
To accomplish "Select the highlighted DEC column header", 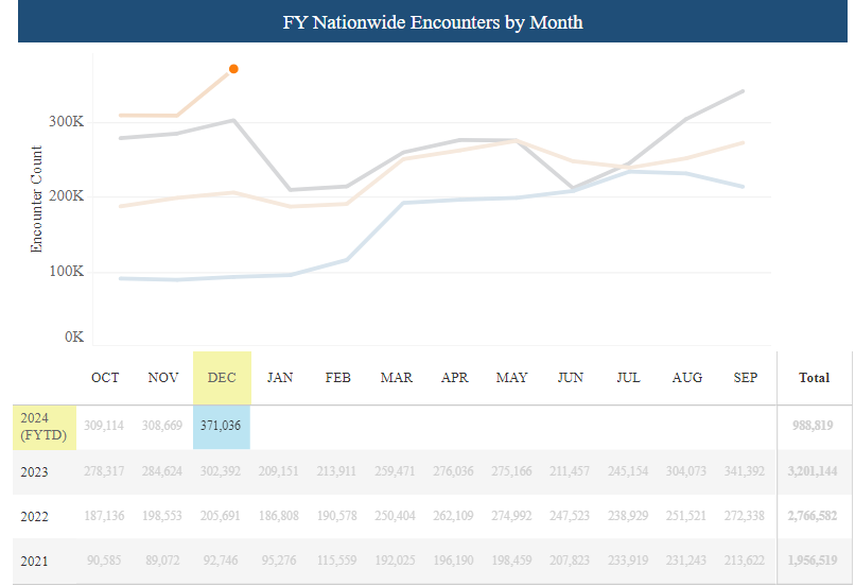I will (221, 378).
